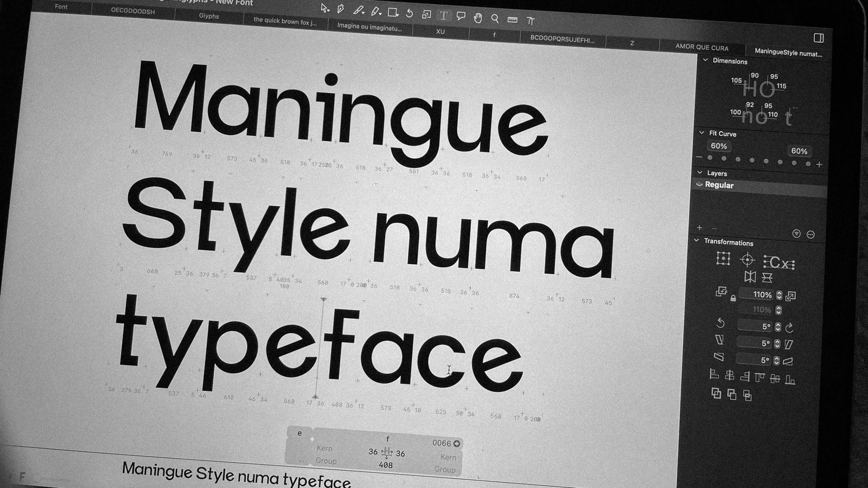Switch to 'the quick brown fox j...' tab
868x488 pixels.
[285, 21]
